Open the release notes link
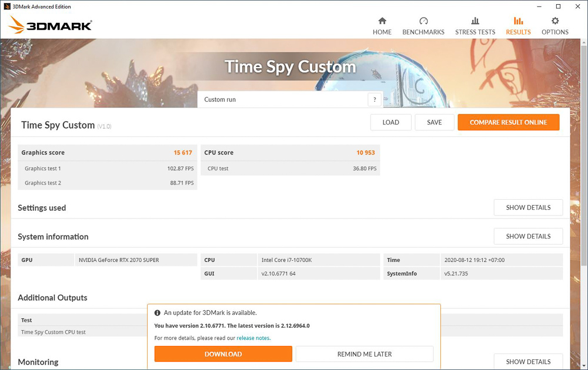Image resolution: width=588 pixels, height=370 pixels. (x=253, y=338)
